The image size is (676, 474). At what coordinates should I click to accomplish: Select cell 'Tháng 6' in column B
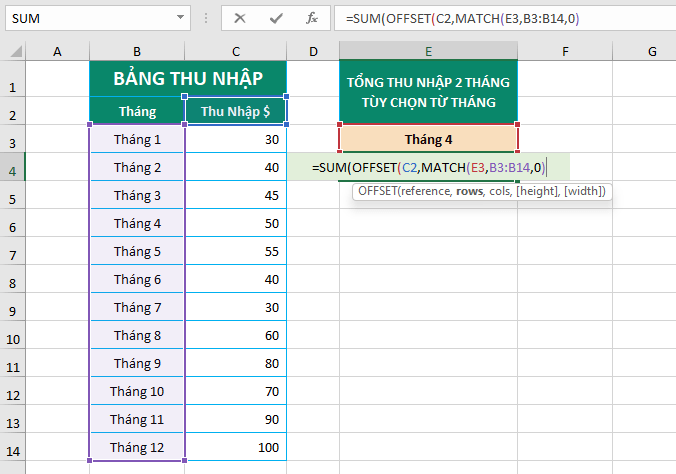(137, 279)
